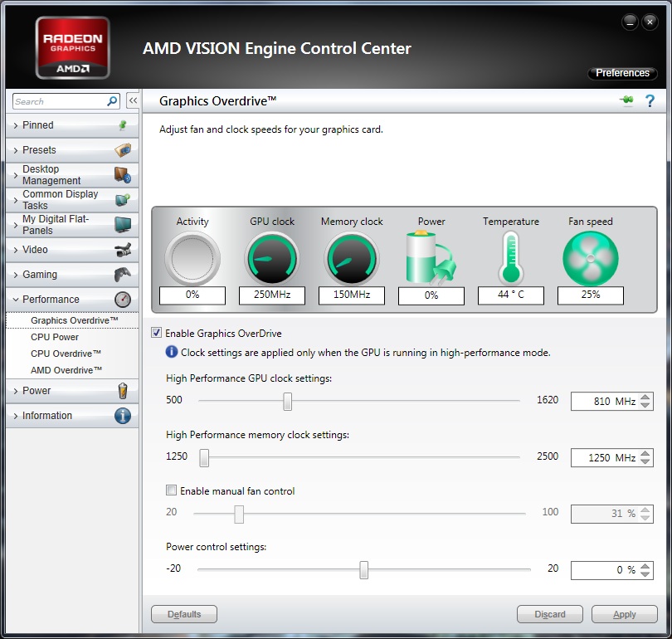Click the Desktop Management icon
Image resolution: width=672 pixels, height=639 pixels.
[x=123, y=175]
